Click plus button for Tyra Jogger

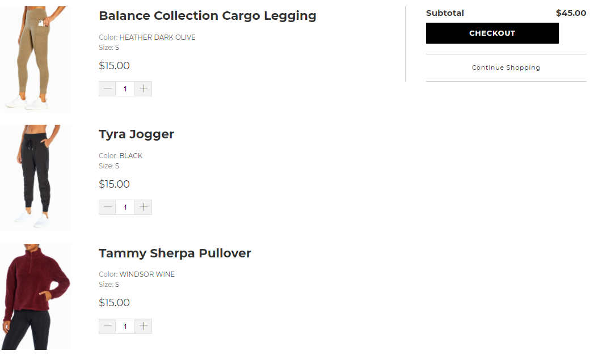[x=144, y=208]
